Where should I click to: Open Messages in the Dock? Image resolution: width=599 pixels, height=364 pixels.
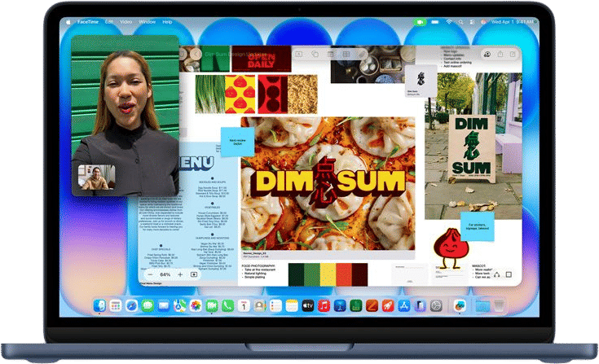coord(148,305)
